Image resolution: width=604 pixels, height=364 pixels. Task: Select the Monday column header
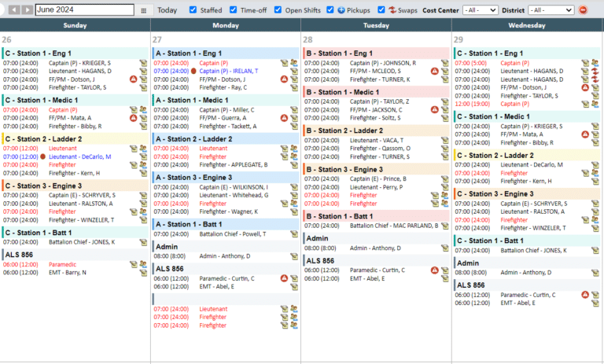226,25
